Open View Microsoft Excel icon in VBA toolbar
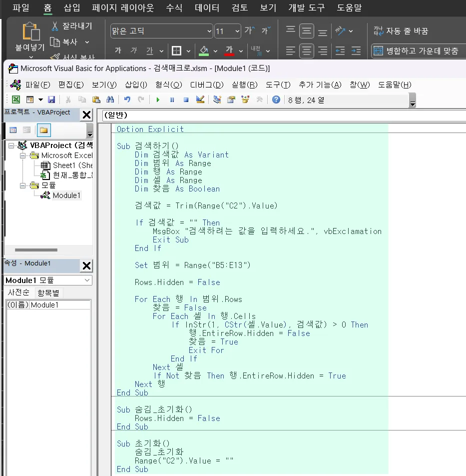 pyautogui.click(x=16, y=99)
